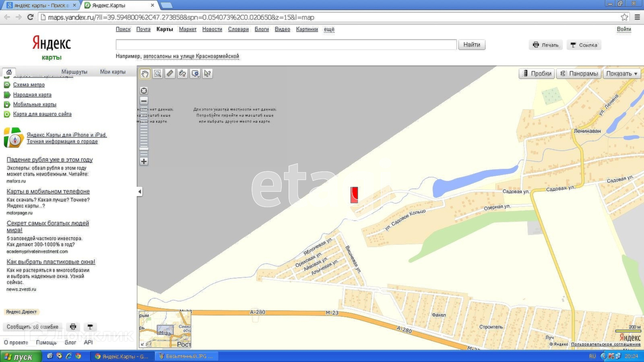Switch to the Мои карты tab
644x362 pixels.
click(x=113, y=72)
